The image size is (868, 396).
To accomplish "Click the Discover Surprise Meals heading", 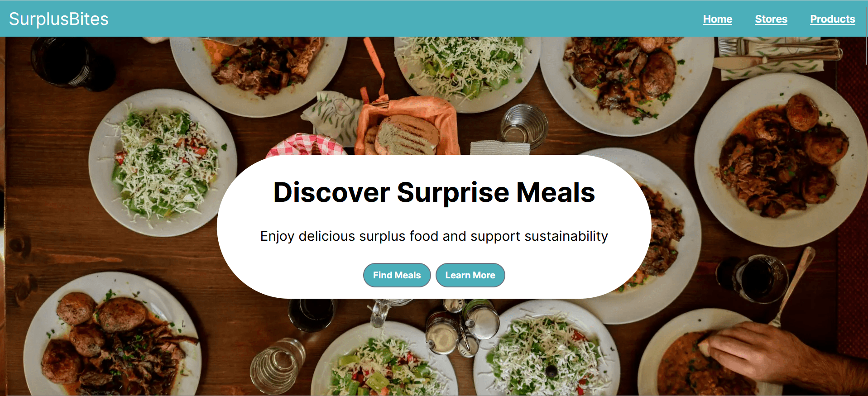I will (434, 192).
